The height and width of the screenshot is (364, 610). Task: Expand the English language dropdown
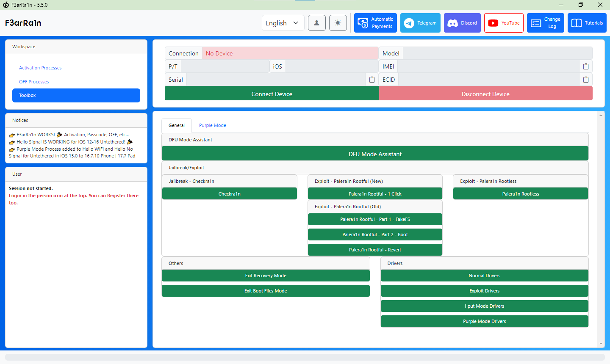pos(283,23)
